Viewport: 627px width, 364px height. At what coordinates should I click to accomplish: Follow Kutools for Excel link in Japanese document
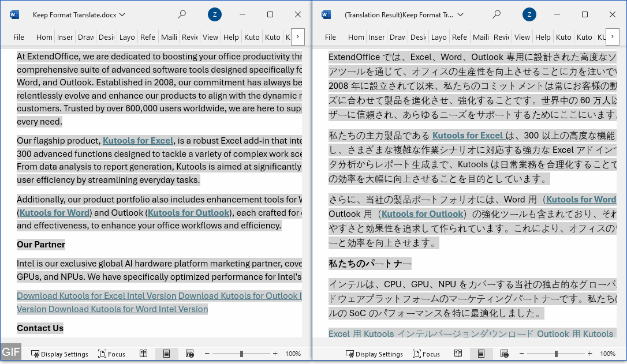click(468, 136)
